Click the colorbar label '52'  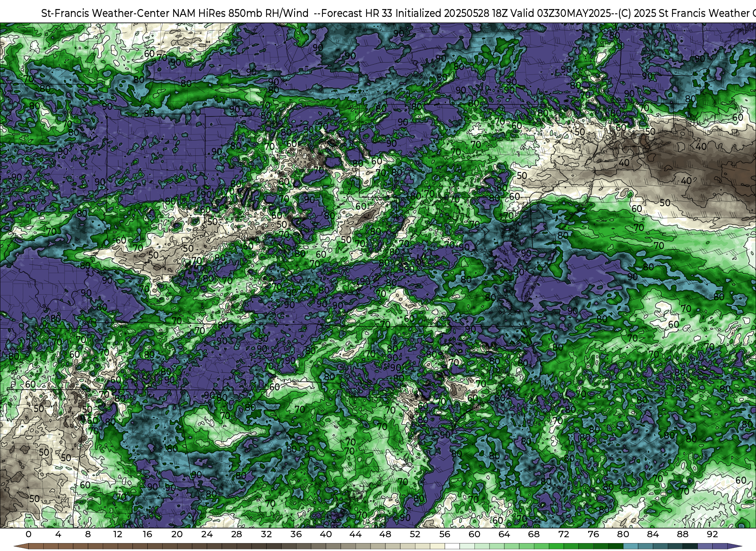click(415, 534)
